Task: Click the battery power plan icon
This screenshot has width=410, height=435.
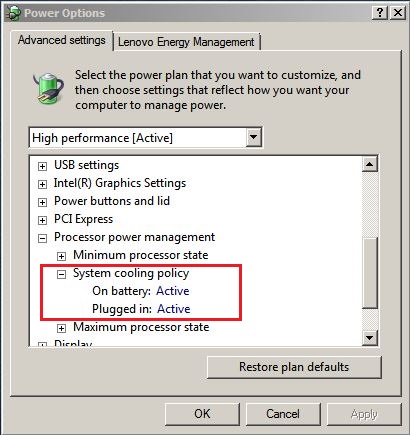Action: click(48, 87)
